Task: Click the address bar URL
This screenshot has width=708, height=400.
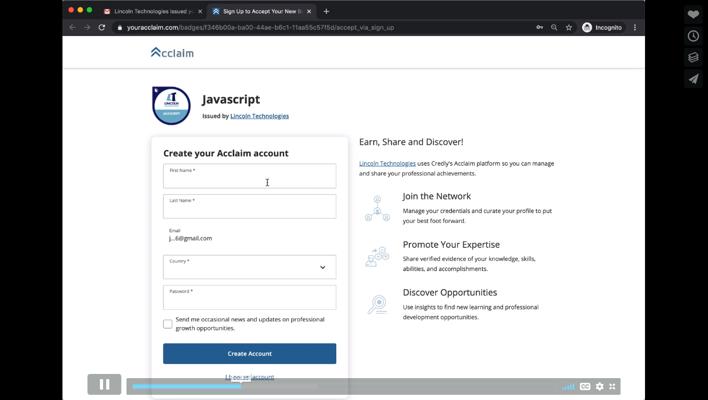Action: pos(261,28)
